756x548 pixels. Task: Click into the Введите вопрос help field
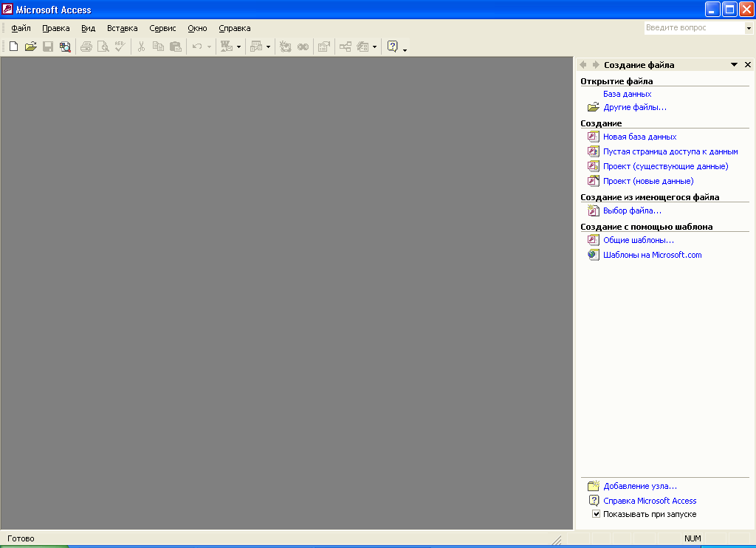694,28
